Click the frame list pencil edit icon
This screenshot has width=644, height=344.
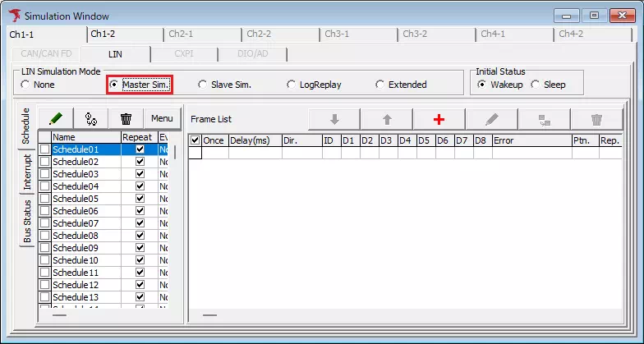coord(492,119)
